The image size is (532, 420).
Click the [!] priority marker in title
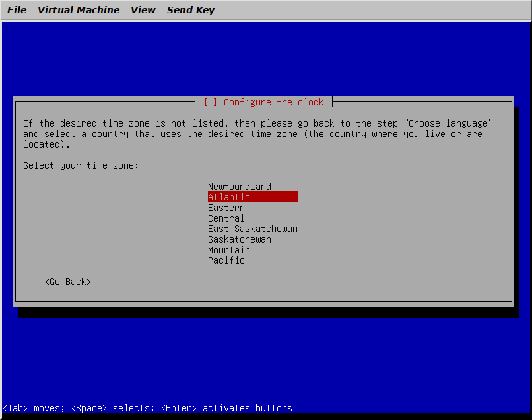(x=211, y=102)
